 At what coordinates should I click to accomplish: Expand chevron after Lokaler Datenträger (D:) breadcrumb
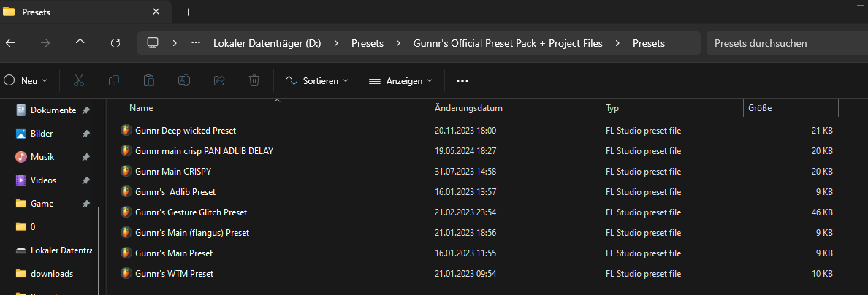tap(337, 43)
